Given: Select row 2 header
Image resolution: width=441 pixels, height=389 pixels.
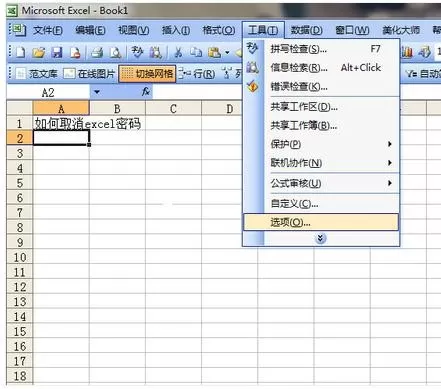Looking at the screenshot, I should coord(20,138).
